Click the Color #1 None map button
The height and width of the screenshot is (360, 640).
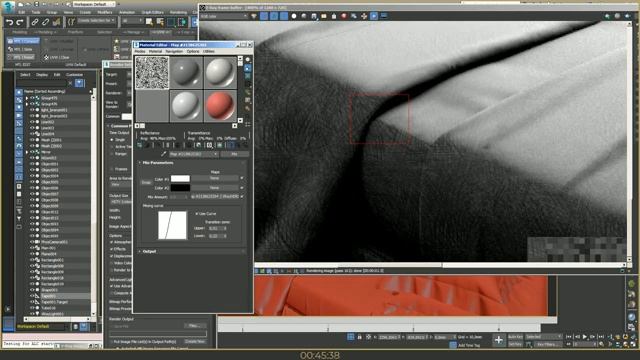pyautogui.click(x=215, y=178)
